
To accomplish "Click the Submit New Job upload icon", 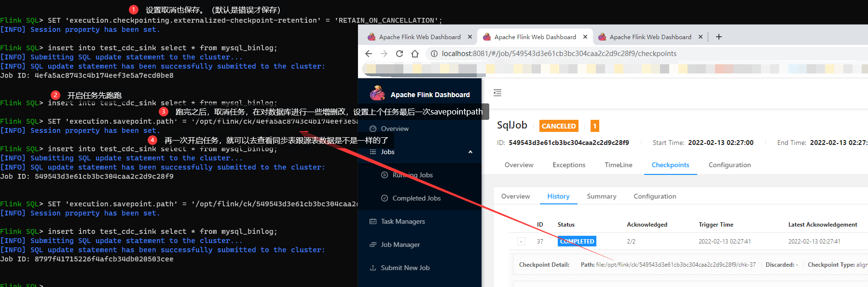I will point(373,268).
